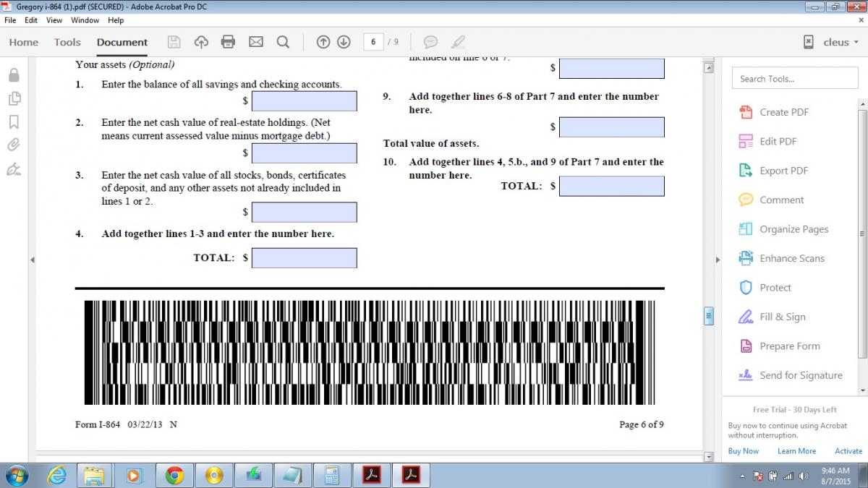The width and height of the screenshot is (868, 488).
Task: Open the Windows Start button
Action: (x=16, y=476)
